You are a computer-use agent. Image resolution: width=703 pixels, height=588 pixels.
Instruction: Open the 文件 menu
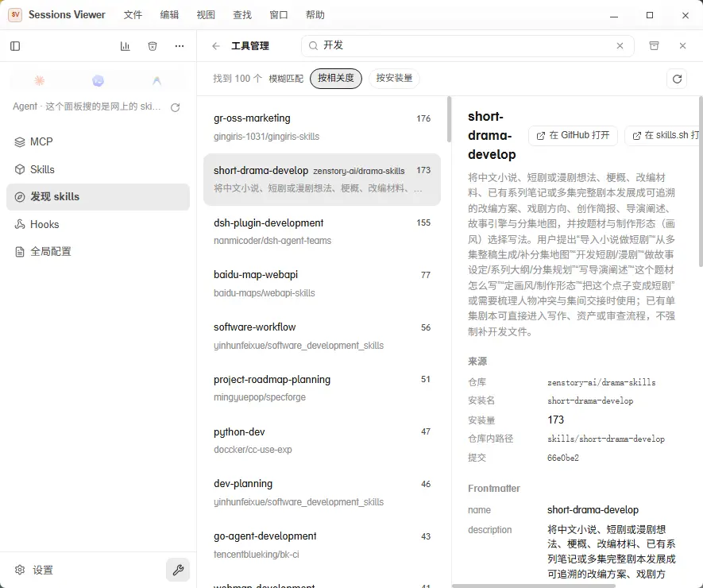coord(133,15)
